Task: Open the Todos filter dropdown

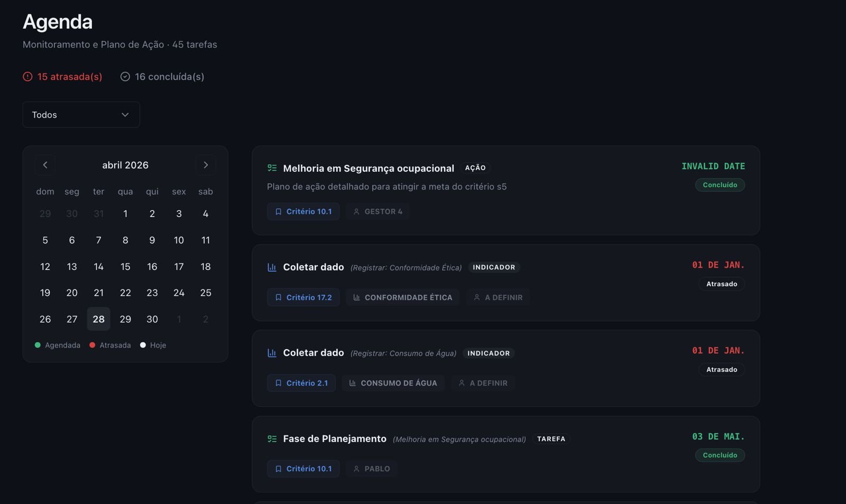Action: 81,115
